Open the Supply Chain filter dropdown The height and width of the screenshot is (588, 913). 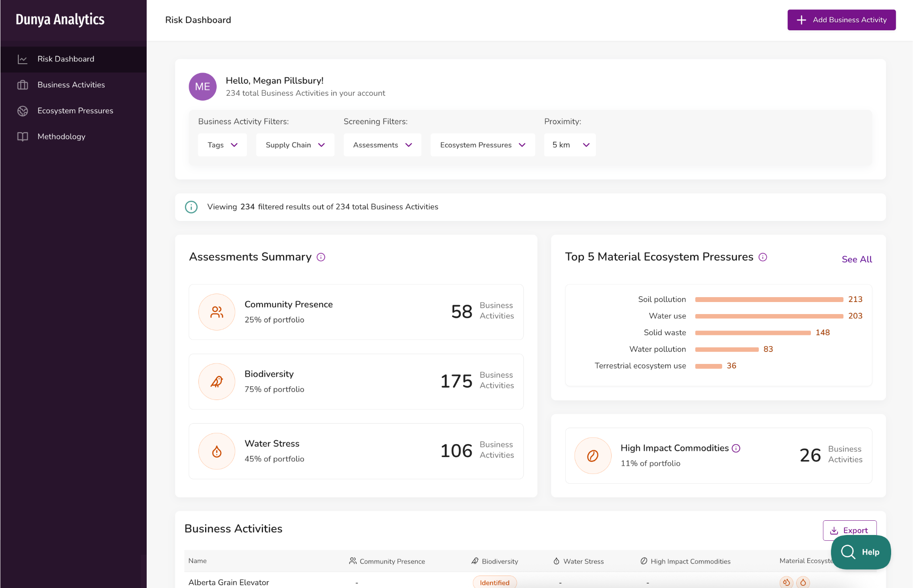click(295, 145)
